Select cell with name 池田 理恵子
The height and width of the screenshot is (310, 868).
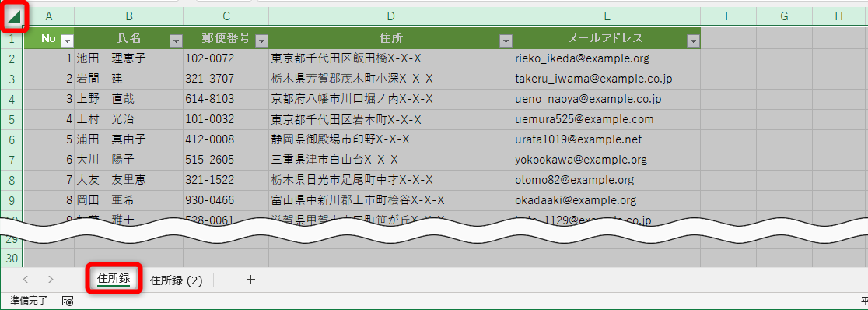[x=129, y=58]
